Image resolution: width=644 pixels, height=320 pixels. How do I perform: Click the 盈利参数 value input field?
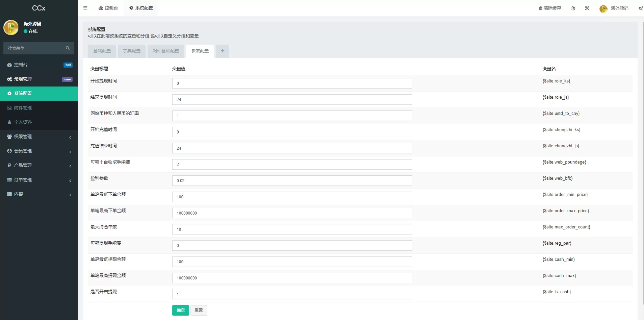click(x=292, y=181)
